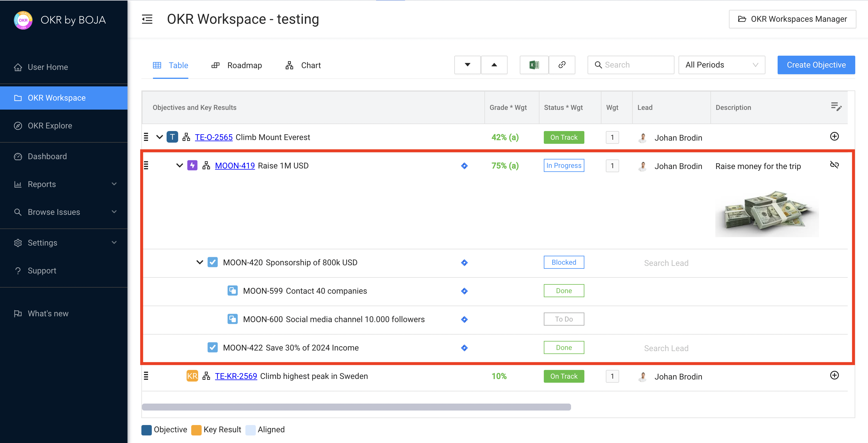The height and width of the screenshot is (443, 868).
Task: Click the add plus icon on Climb Mount Everest row
Action: (x=834, y=137)
